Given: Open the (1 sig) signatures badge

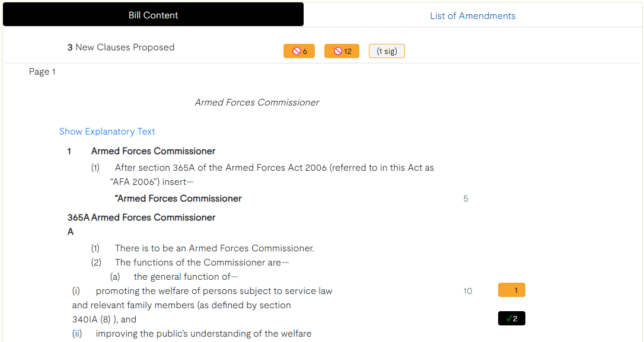Looking at the screenshot, I should [x=387, y=52].
